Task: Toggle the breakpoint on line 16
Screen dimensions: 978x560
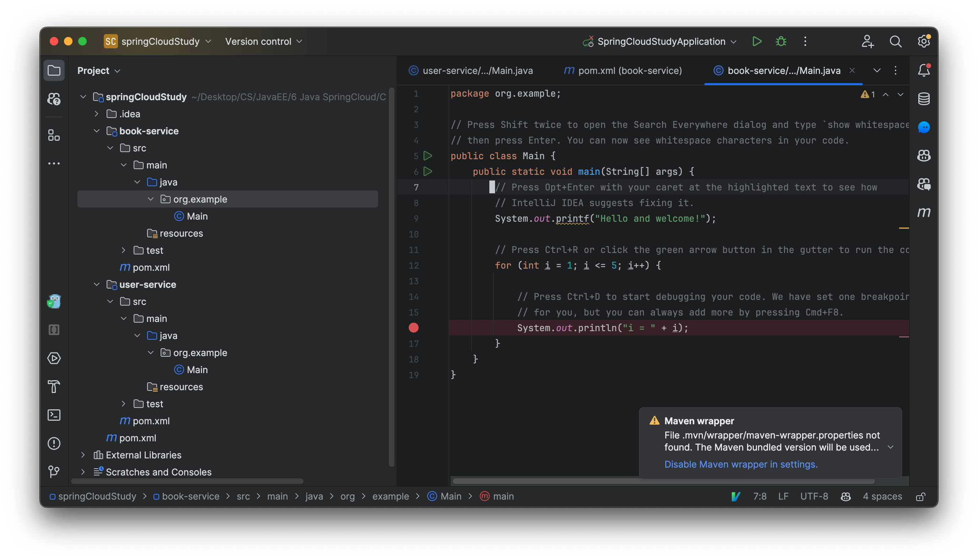Action: [x=413, y=328]
